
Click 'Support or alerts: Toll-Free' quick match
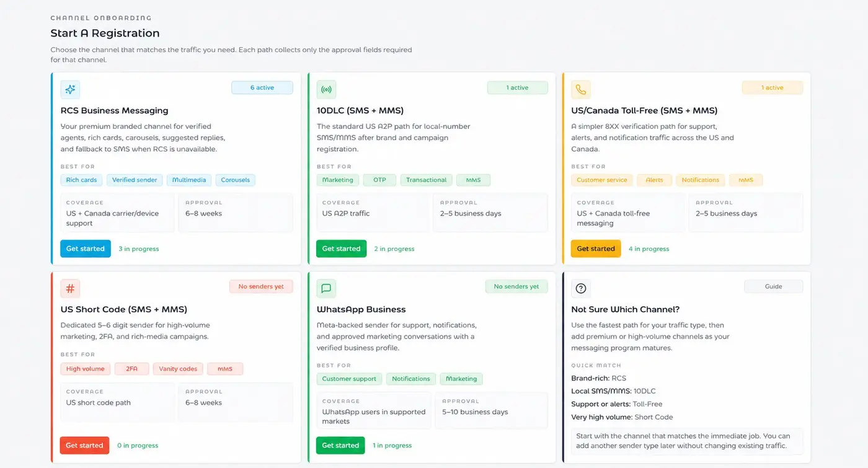pos(617,404)
